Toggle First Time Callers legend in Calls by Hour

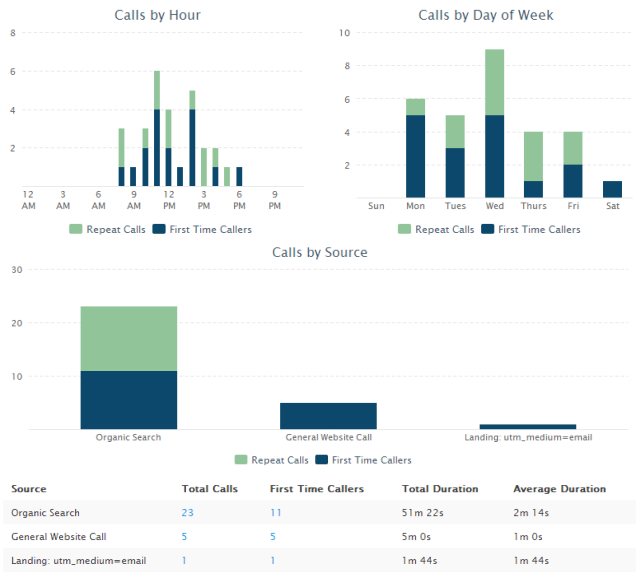pos(202,229)
